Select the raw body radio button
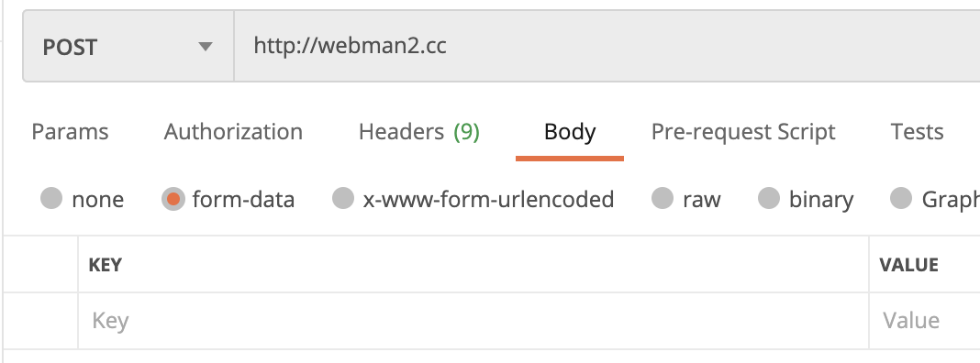This screenshot has height=363, width=980. coord(663,199)
